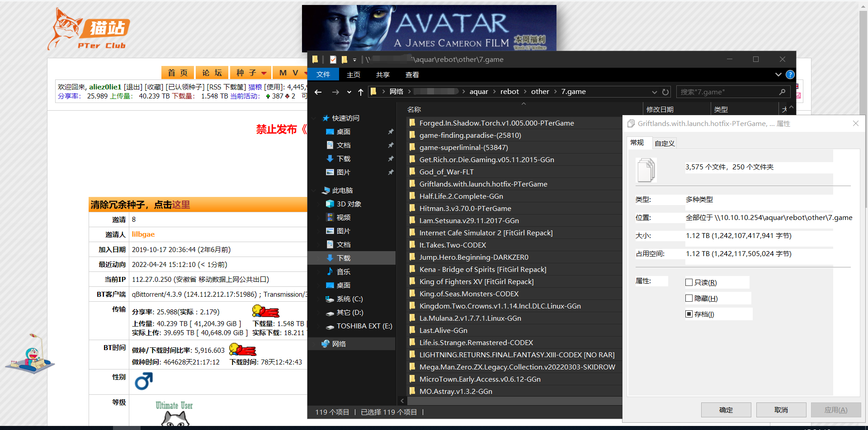
Task: Click 快速访问 quick access star
Action: click(x=325, y=118)
